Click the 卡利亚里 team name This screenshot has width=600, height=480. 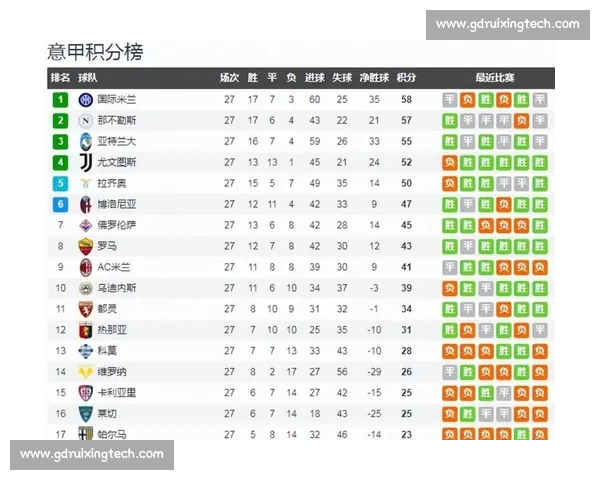coord(116,393)
